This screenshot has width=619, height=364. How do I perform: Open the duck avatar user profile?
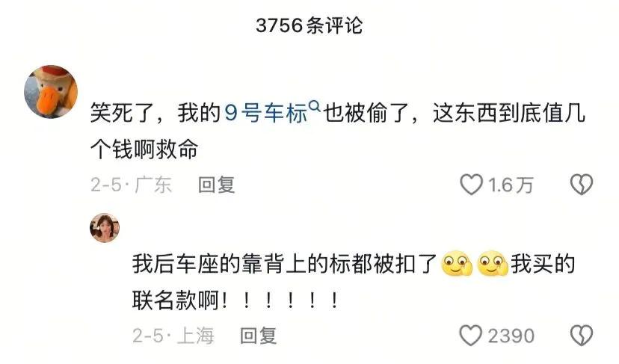tap(51, 92)
